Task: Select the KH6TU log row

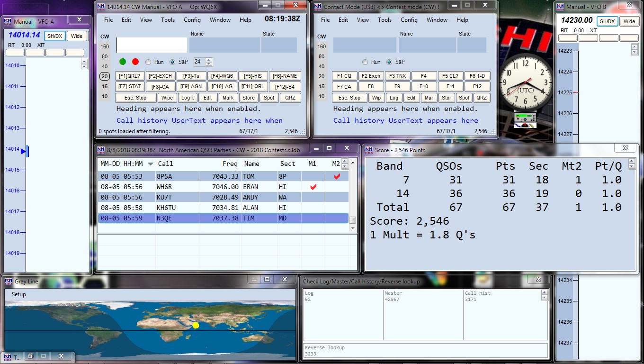Action: pyautogui.click(x=223, y=208)
